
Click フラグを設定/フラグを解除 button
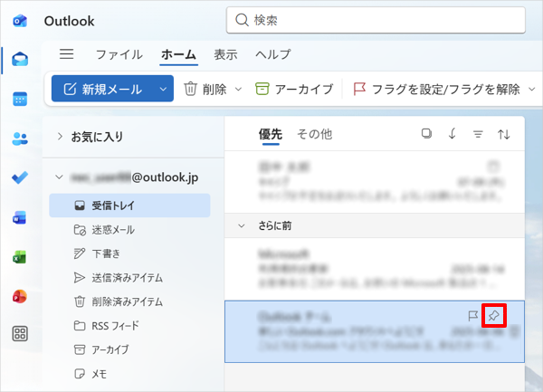point(436,89)
